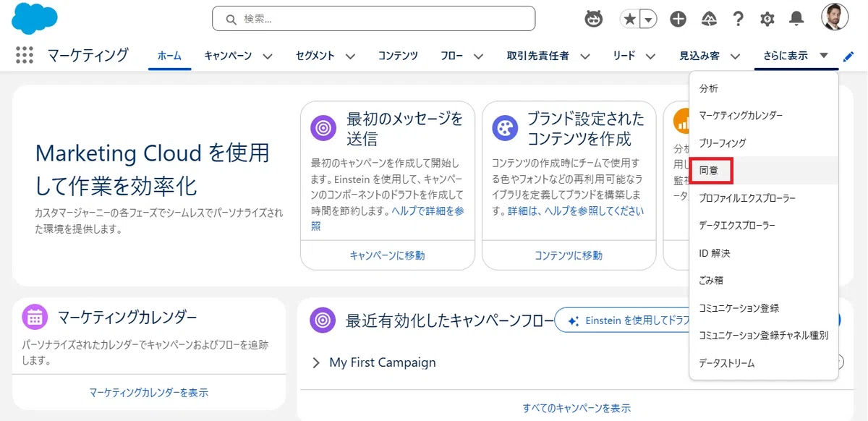
Task: Open the App Launcher grid icon
Action: [x=25, y=55]
